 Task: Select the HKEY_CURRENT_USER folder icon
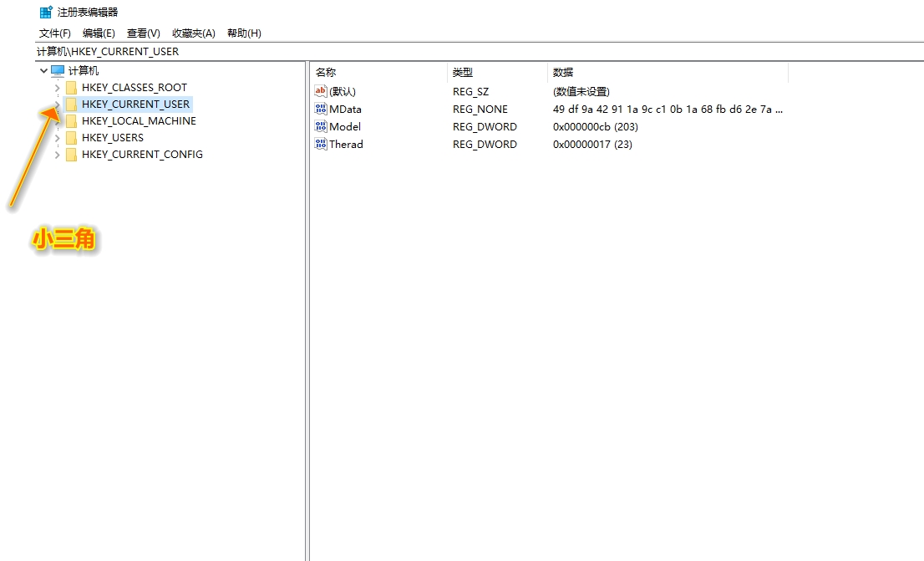coord(71,104)
